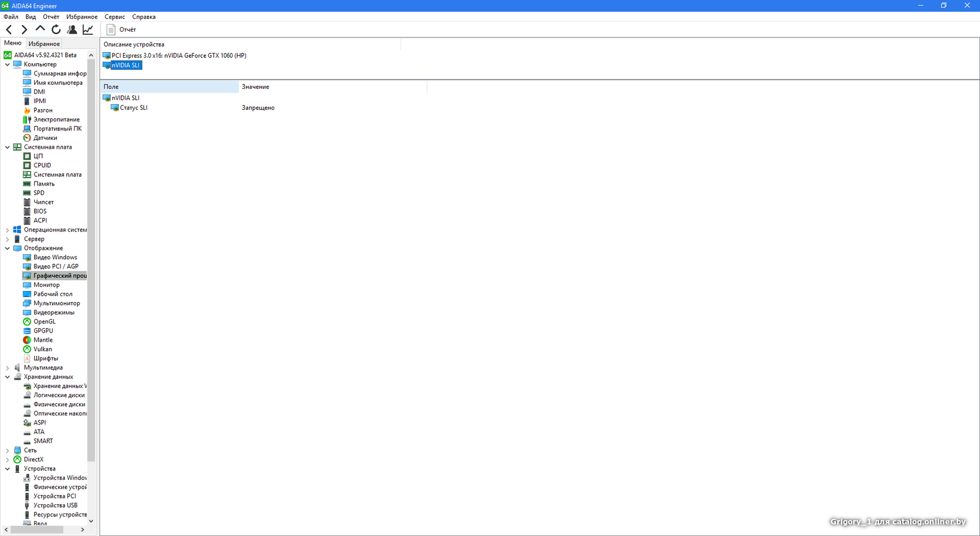Select nVIDIA SLI in device description list
980x536 pixels.
126,65
